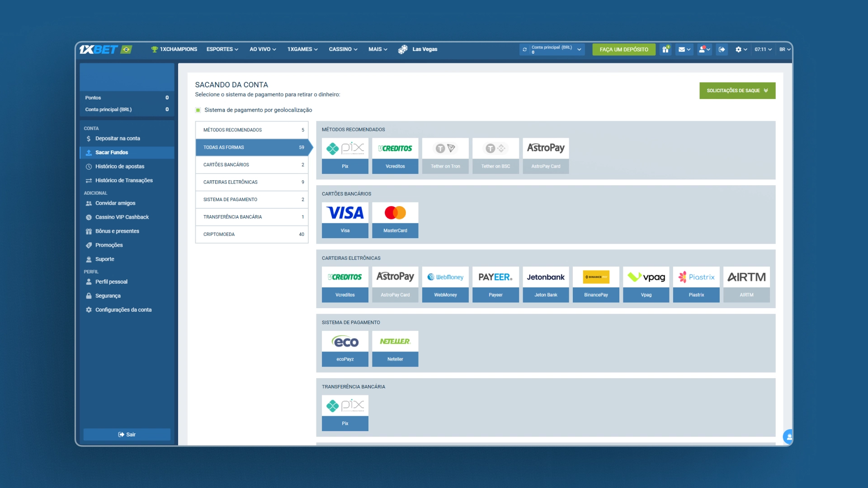The height and width of the screenshot is (488, 868).
Task: Select Pix under Transferência Bancária
Action: [x=345, y=413]
